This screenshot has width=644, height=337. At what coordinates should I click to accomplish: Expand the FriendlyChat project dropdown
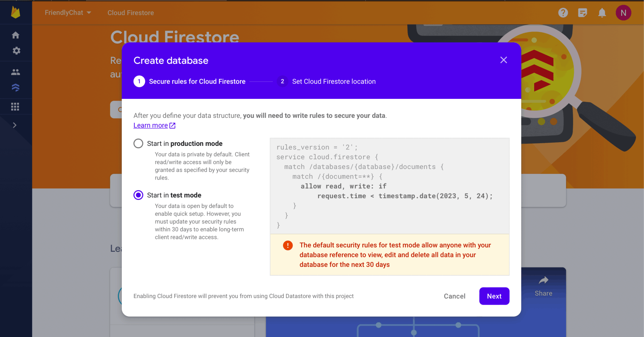click(x=68, y=13)
